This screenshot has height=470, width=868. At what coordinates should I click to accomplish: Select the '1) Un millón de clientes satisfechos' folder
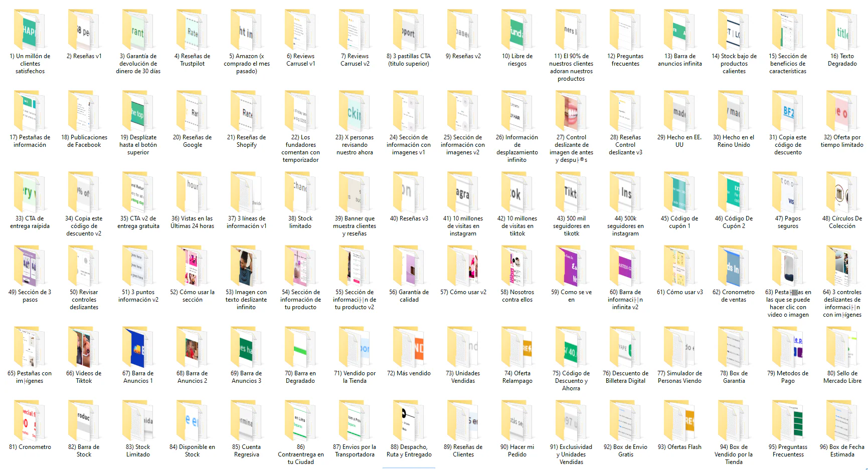(x=30, y=31)
